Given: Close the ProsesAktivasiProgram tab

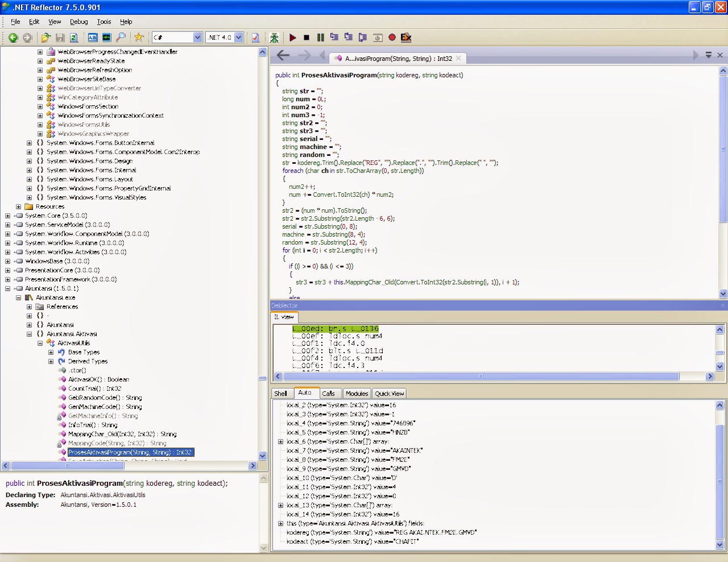Looking at the screenshot, I should 458,58.
